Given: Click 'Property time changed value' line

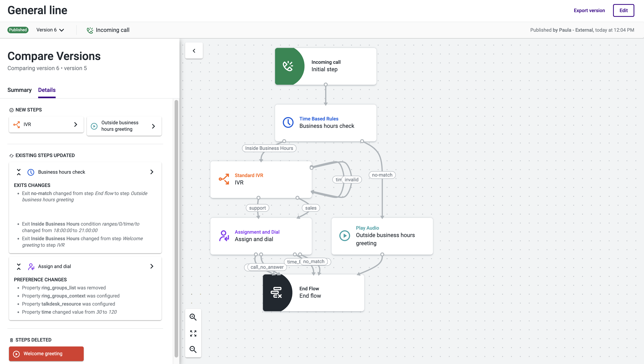Looking at the screenshot, I should click(x=69, y=312).
